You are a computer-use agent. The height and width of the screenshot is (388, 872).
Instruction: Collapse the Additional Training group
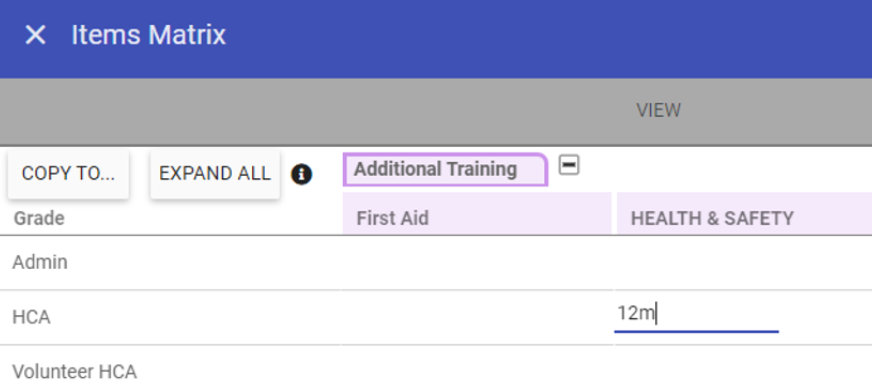(x=569, y=166)
